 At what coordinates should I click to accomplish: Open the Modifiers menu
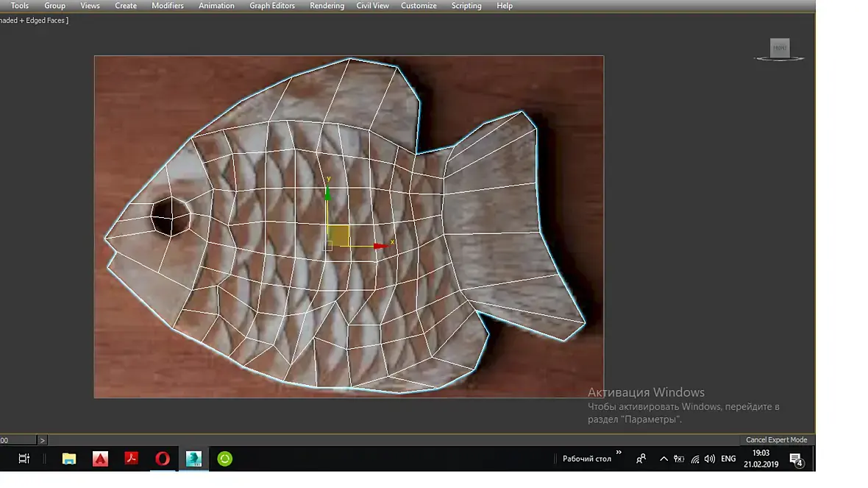click(x=168, y=6)
